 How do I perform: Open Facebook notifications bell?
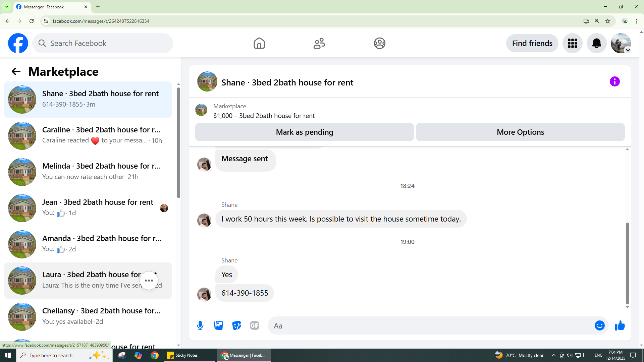[x=596, y=43]
